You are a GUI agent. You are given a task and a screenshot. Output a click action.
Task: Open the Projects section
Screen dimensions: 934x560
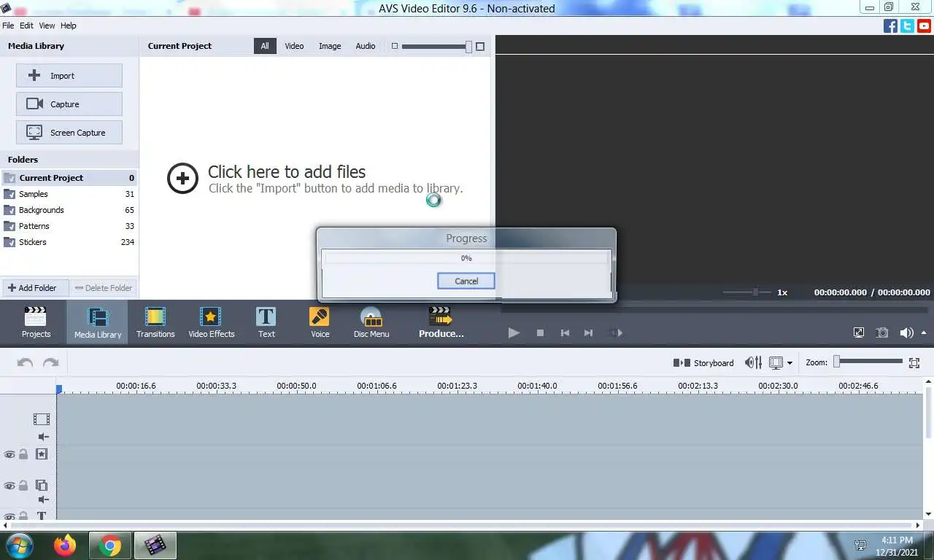click(36, 322)
